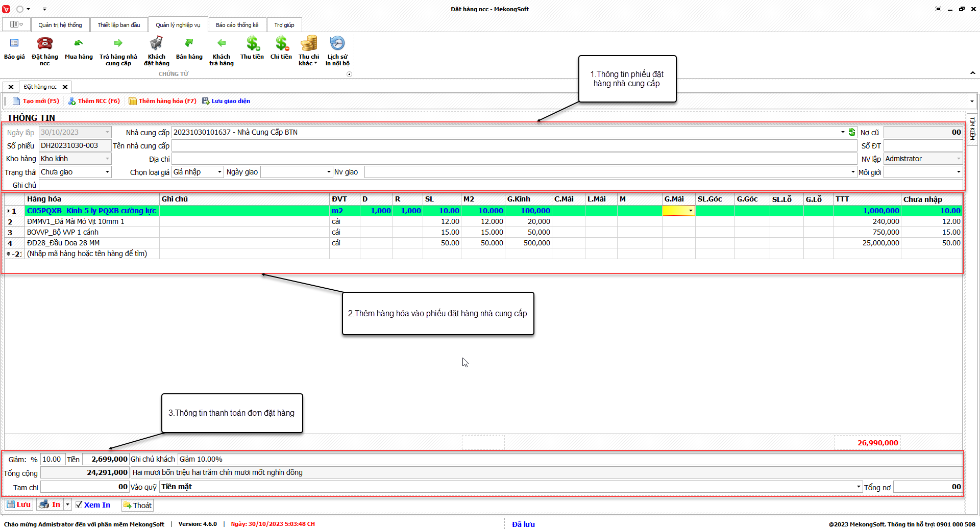Image resolution: width=980 pixels, height=530 pixels.
Task: Open the Ngày giao date dropdown
Action: tap(329, 172)
